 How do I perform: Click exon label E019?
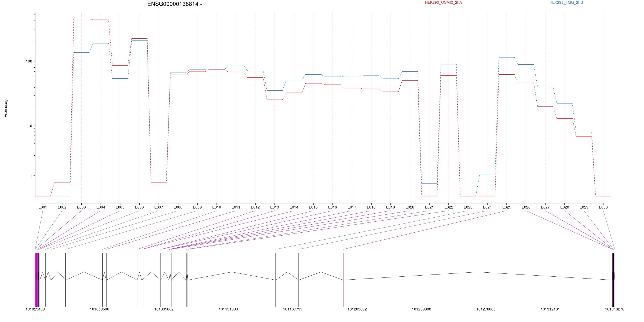pyautogui.click(x=390, y=207)
